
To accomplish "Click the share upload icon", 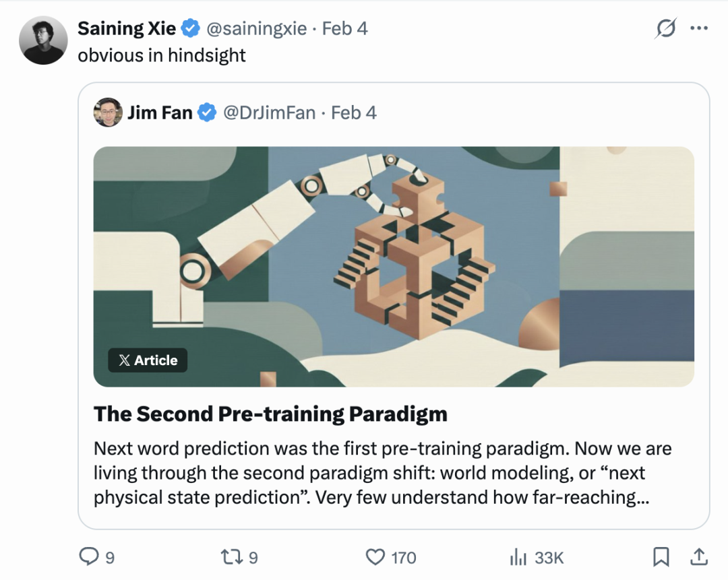I will [699, 556].
